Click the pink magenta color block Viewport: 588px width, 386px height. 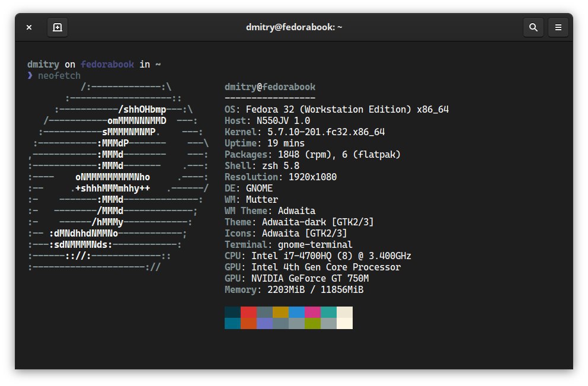tap(313, 312)
